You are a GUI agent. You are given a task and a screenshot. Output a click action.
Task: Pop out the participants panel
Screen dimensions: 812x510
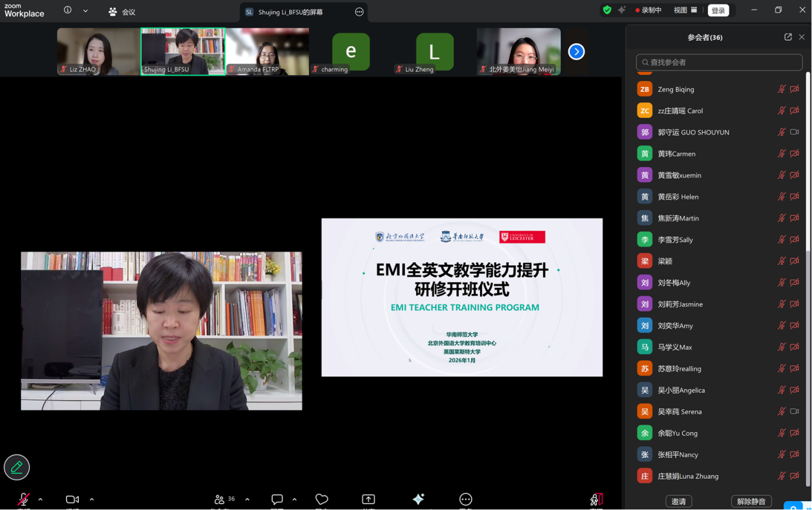tap(788, 37)
